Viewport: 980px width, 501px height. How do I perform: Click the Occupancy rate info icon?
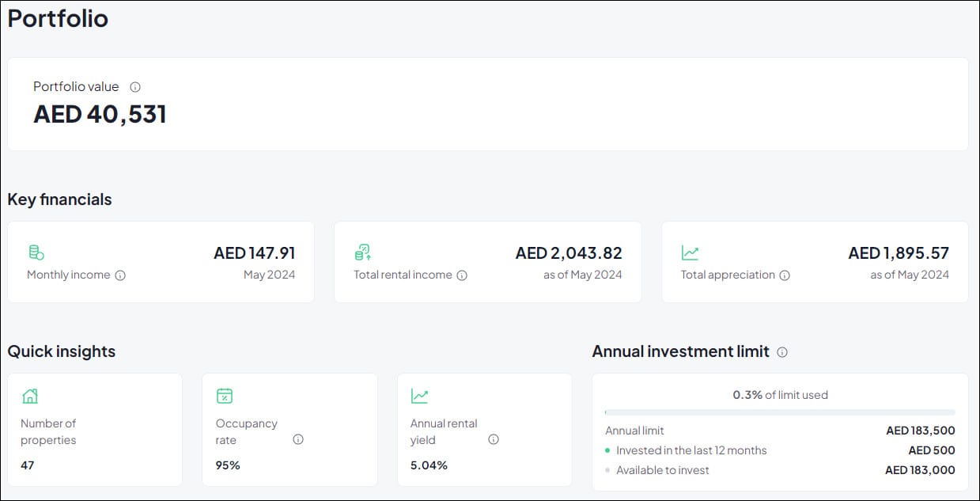298,439
